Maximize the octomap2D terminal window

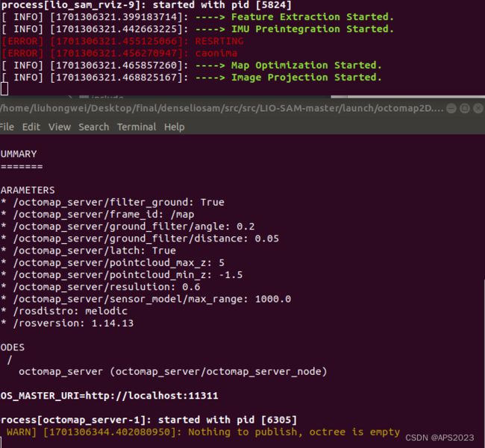tap(465, 108)
